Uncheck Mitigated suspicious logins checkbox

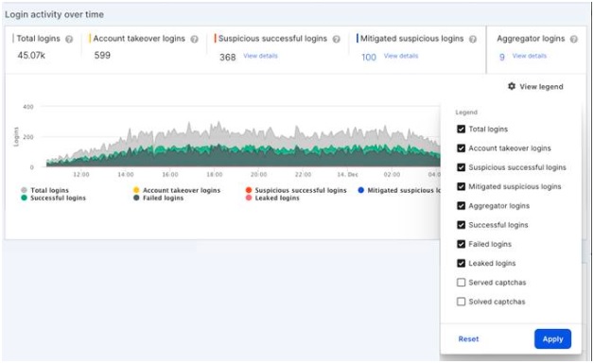[461, 187]
